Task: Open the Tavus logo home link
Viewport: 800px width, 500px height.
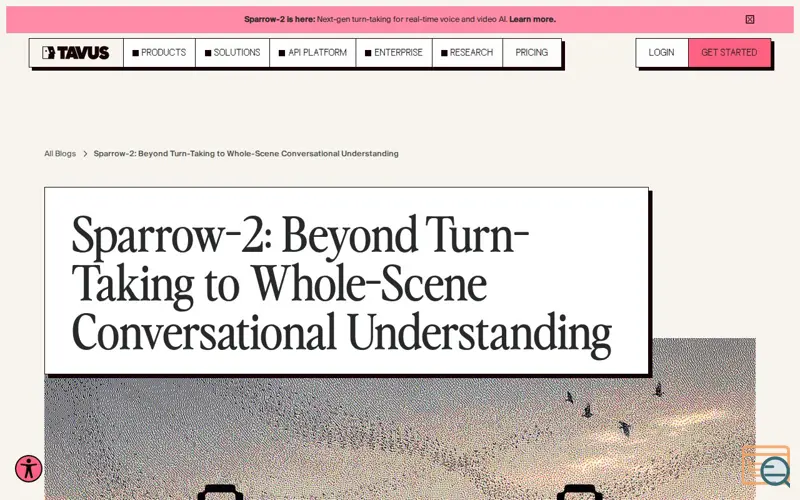Action: (x=76, y=53)
